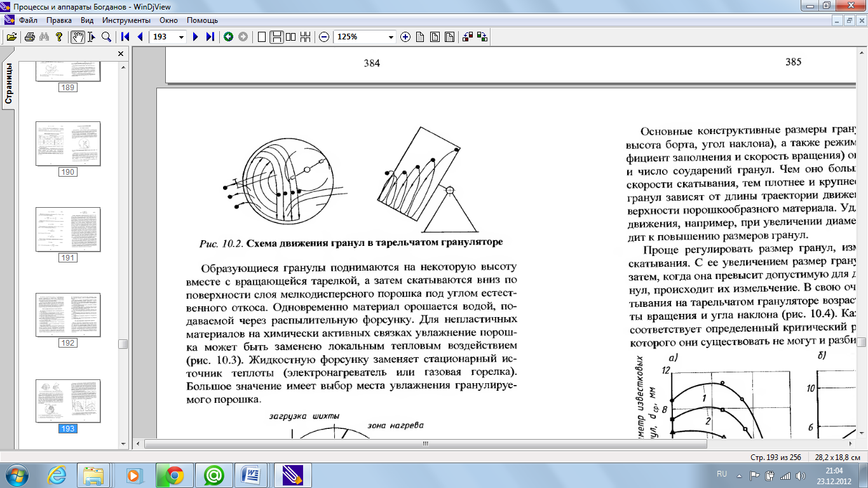Viewport: 868px width, 488px height.
Task: Click grey Forward navigation button
Action: [243, 37]
